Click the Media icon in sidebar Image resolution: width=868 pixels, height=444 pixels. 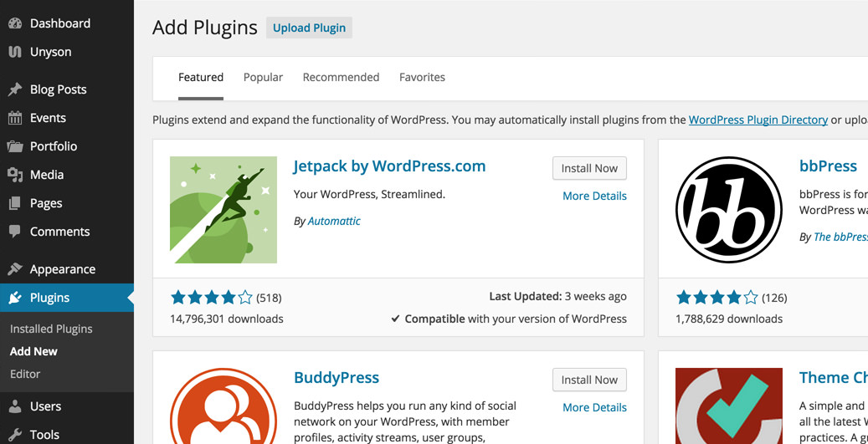pos(15,175)
